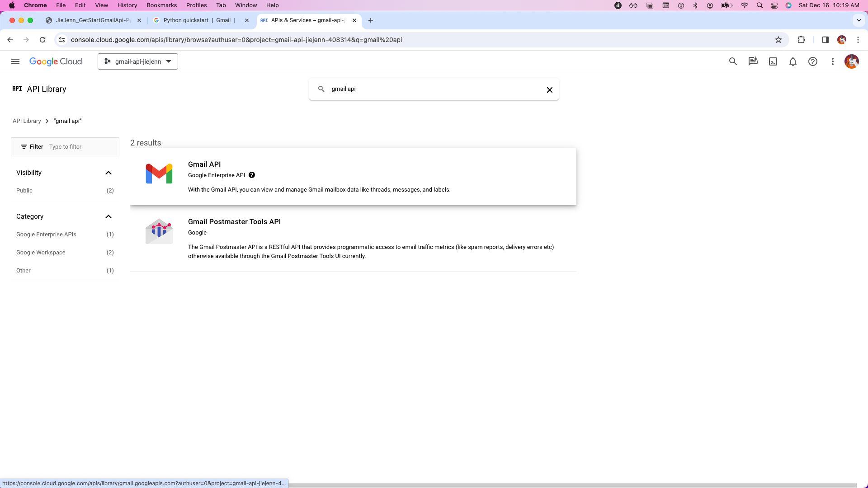This screenshot has width=868, height=488.
Task: Click the console search magnifier icon
Action: [x=733, y=61]
